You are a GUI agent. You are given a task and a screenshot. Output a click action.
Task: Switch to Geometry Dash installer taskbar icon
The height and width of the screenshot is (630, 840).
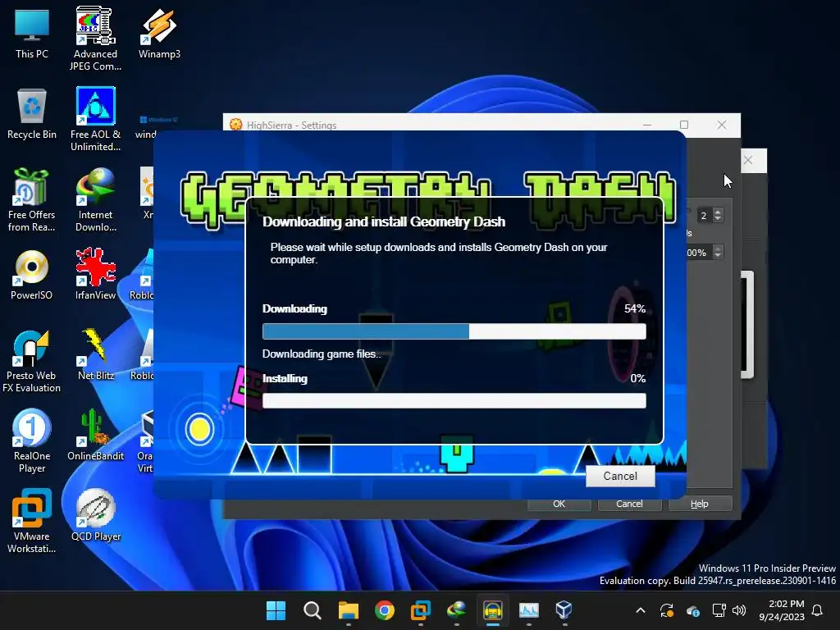493,610
